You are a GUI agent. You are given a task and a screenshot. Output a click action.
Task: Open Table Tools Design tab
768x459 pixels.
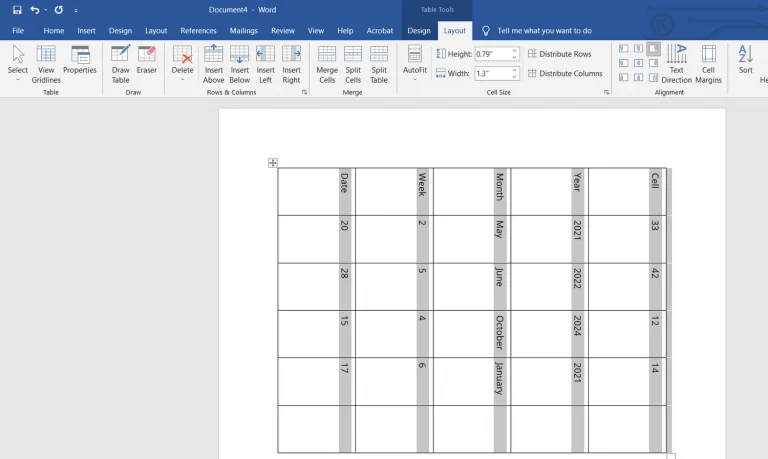(419, 30)
